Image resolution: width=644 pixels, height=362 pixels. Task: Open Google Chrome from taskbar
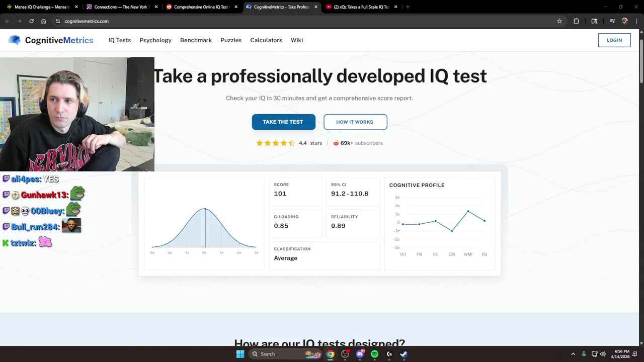click(330, 354)
